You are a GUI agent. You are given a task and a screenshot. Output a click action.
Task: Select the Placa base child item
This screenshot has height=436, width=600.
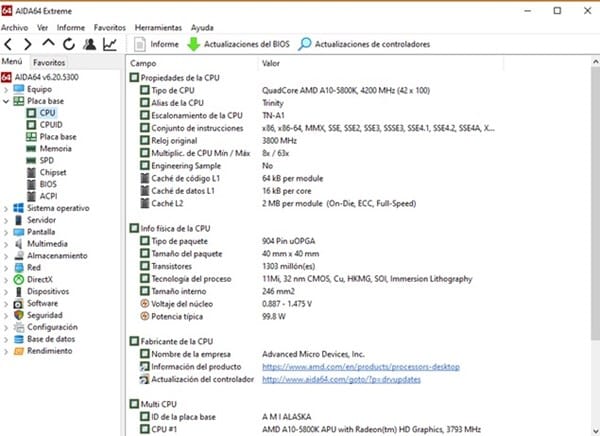coord(58,137)
